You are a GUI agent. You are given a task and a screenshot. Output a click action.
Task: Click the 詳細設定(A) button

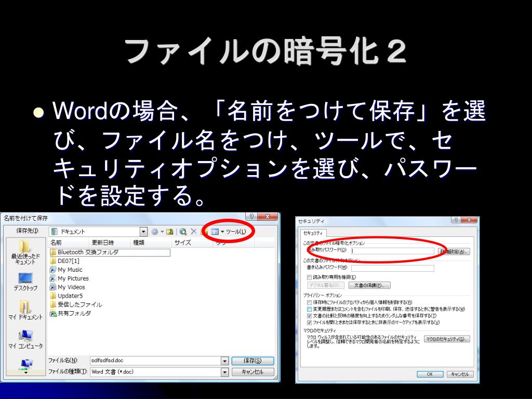point(455,251)
